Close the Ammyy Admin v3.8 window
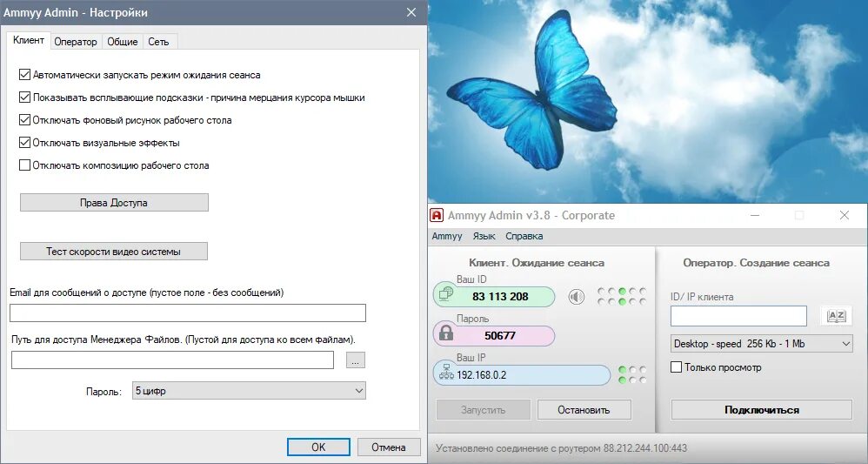The height and width of the screenshot is (464, 868). (845, 215)
